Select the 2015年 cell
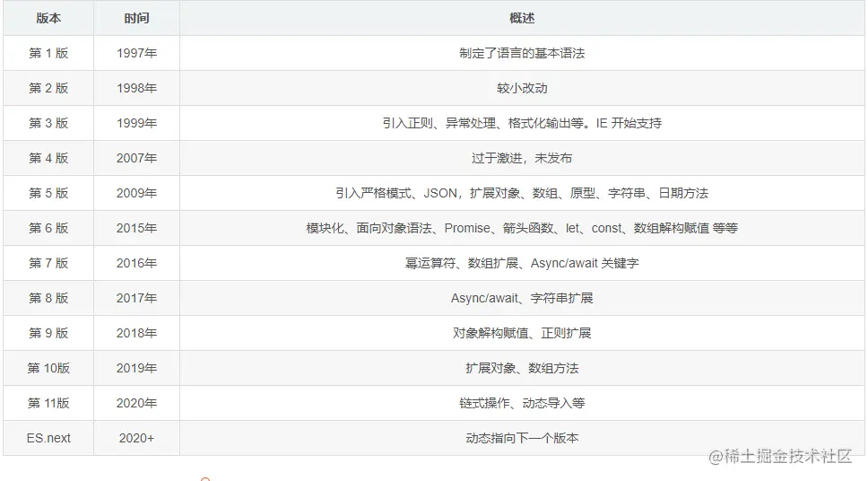 pyautogui.click(x=136, y=228)
